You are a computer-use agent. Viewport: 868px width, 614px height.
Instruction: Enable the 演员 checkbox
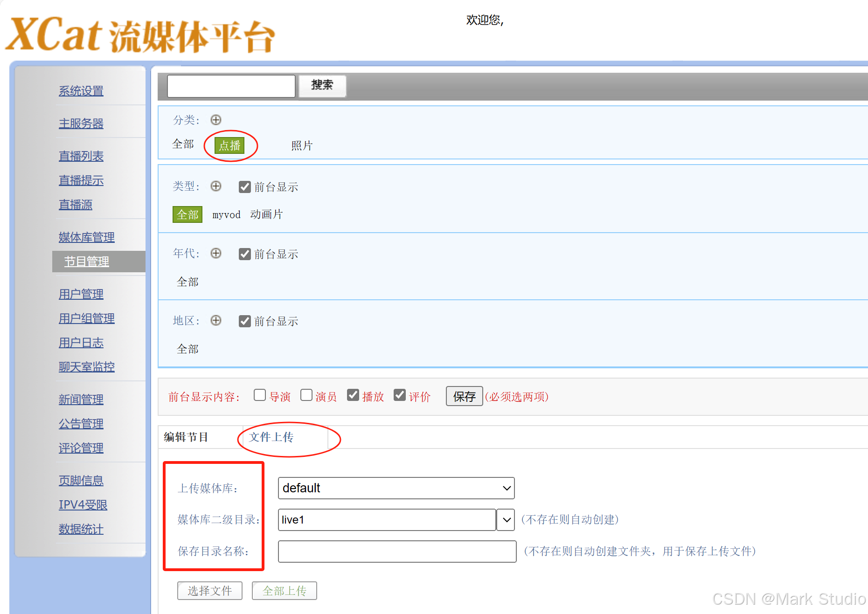(306, 395)
